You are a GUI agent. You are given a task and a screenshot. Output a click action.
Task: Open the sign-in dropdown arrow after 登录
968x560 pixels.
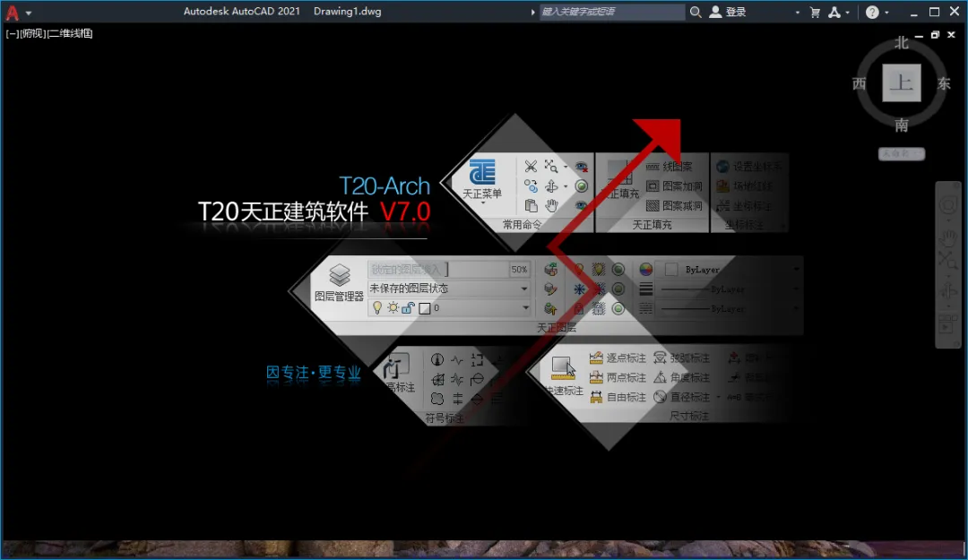click(x=797, y=13)
